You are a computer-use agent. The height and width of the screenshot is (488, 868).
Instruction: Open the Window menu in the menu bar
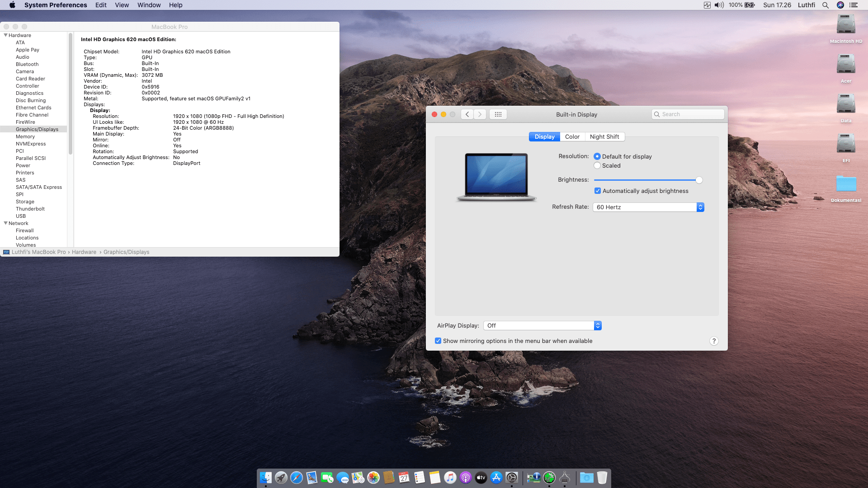pos(149,5)
